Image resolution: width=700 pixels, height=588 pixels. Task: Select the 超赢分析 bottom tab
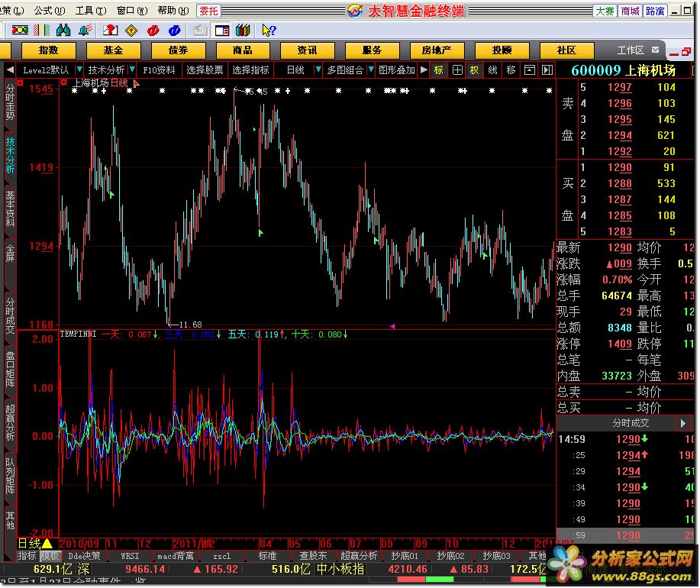[x=359, y=556]
